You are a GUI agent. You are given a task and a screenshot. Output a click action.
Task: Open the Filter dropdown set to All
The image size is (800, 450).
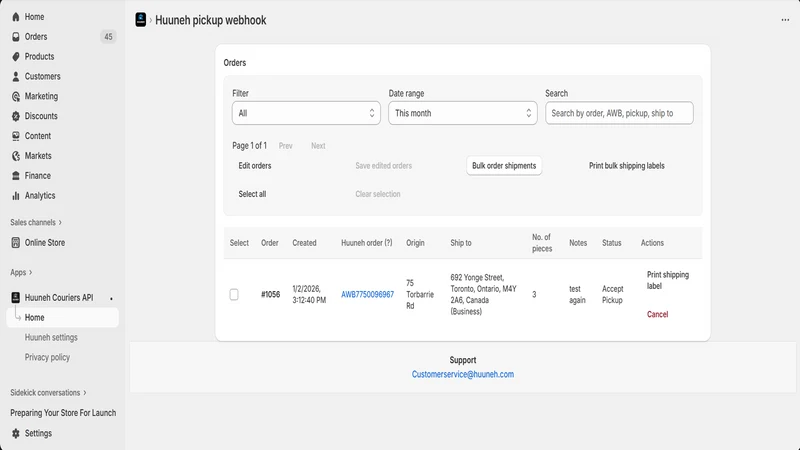[x=306, y=113]
